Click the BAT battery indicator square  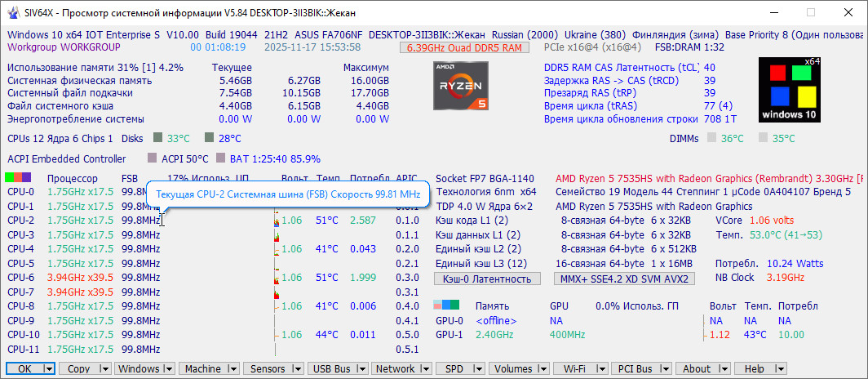coord(220,158)
